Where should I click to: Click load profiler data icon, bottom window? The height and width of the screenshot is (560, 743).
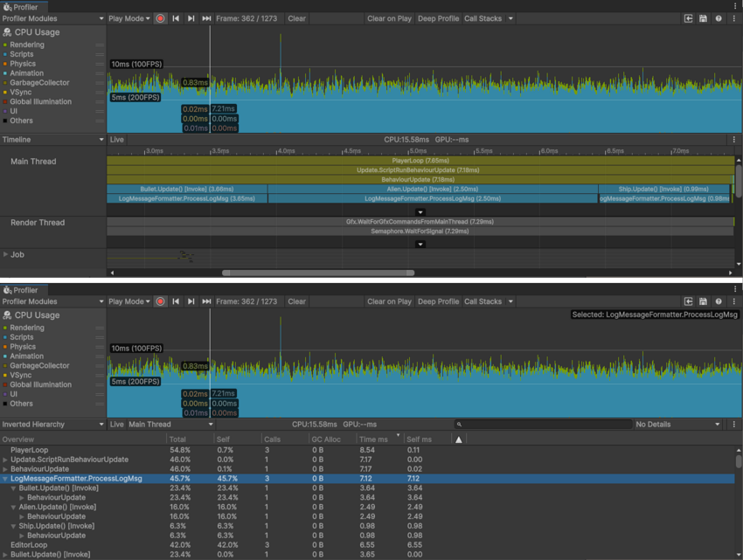(x=689, y=301)
